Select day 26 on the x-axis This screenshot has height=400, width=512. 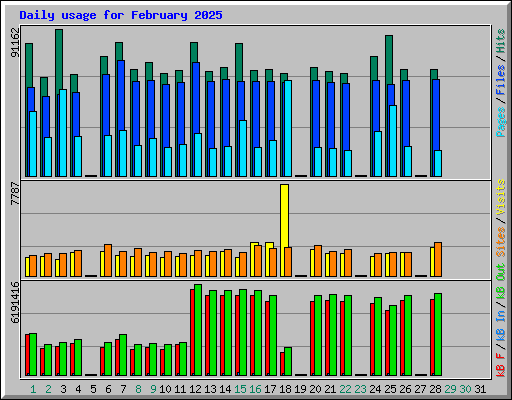click(405, 389)
